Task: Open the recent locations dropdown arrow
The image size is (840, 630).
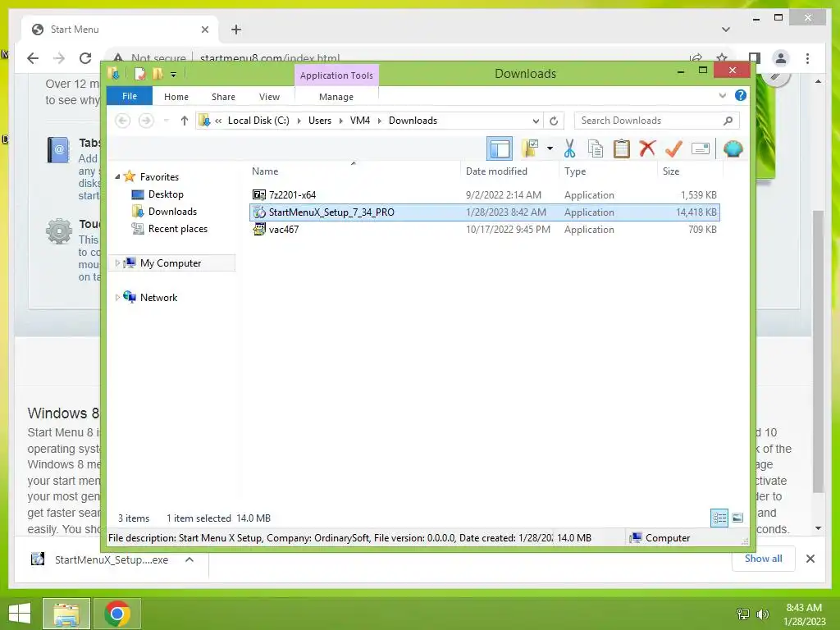Action: pos(167,121)
